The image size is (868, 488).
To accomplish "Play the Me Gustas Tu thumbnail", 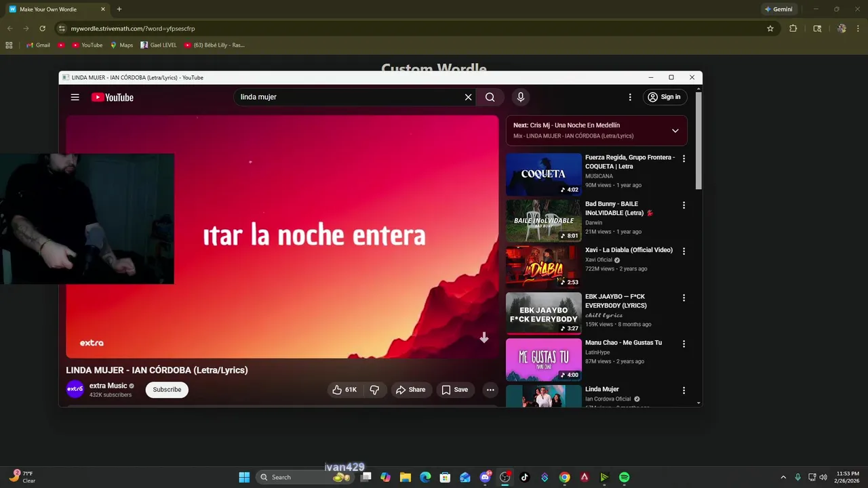I will click(544, 360).
